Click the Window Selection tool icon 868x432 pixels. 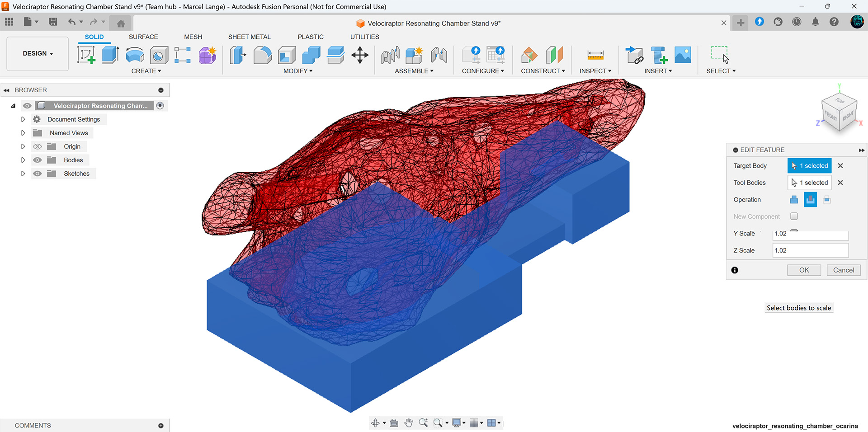point(720,55)
